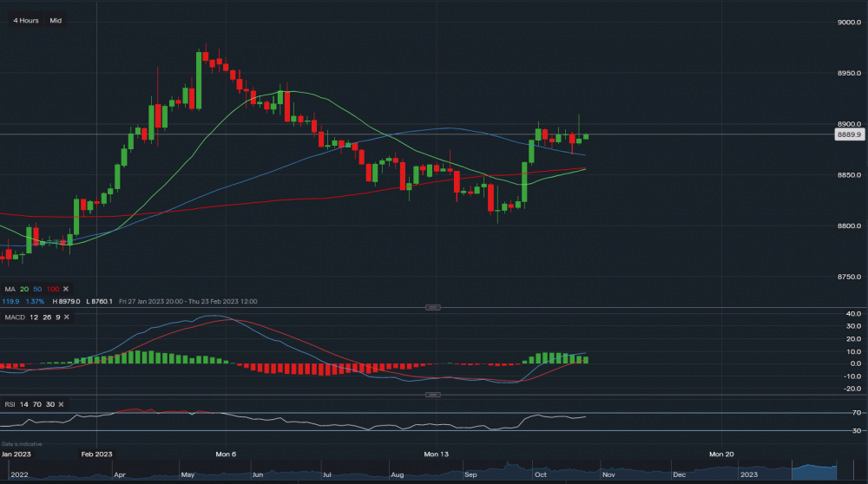
Task: Click the resize handle above MACD panel
Action: tap(434, 308)
